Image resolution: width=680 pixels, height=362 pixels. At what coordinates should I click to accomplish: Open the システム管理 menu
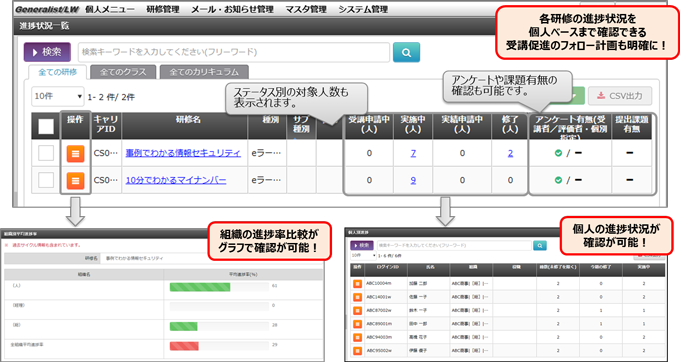363,9
